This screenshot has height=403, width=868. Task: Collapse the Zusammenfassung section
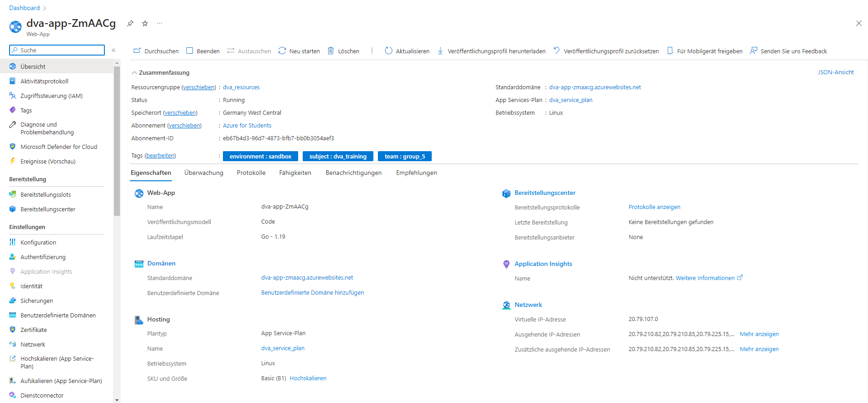[x=134, y=73]
